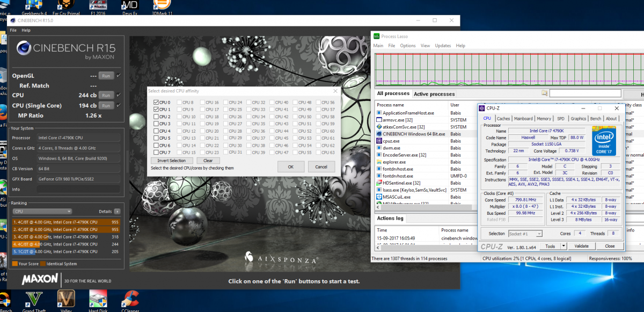Select ranking entry 3 with score 318

pyautogui.click(x=65, y=236)
